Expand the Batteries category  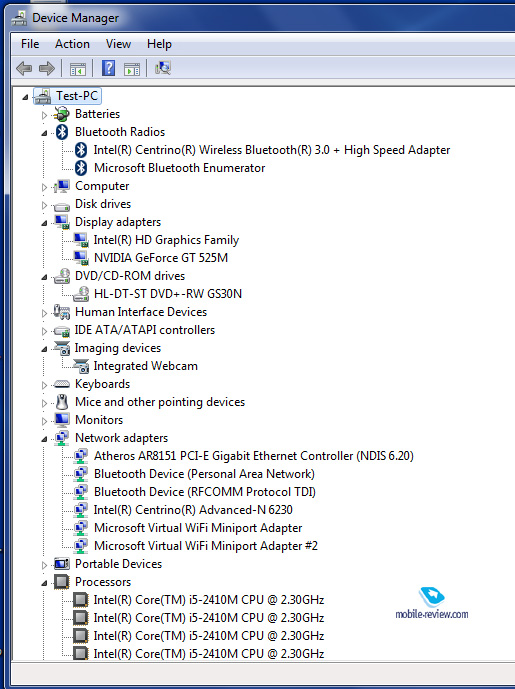click(x=44, y=115)
